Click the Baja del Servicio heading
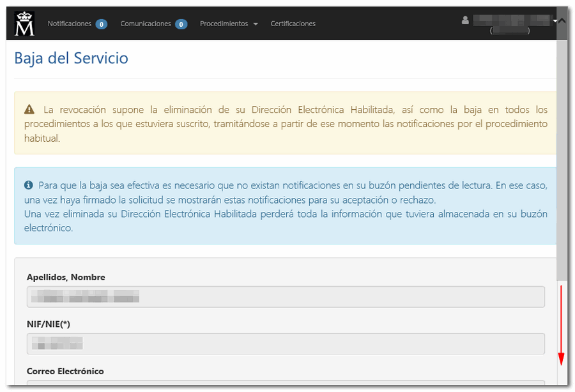The image size is (575, 392). (71, 59)
